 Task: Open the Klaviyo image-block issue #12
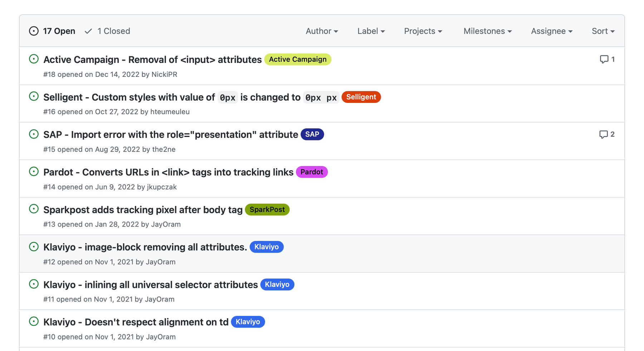click(x=145, y=247)
